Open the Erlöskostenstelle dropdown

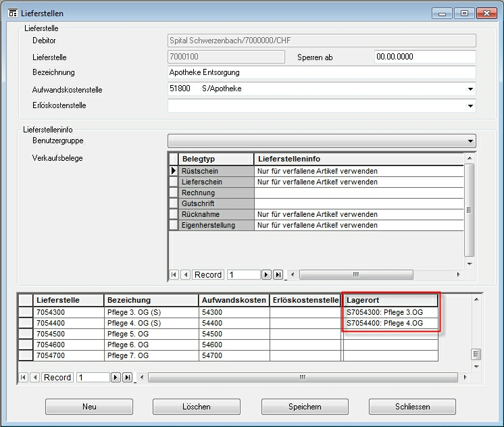click(x=470, y=106)
